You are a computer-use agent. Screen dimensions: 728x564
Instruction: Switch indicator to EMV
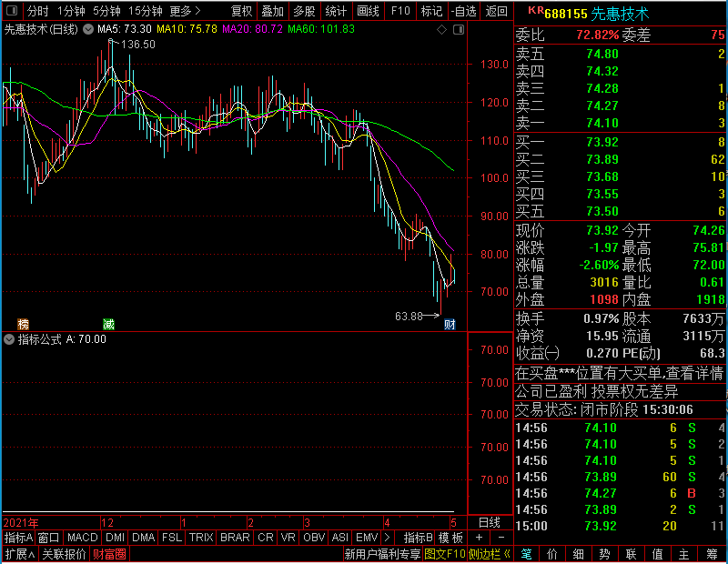367,538
